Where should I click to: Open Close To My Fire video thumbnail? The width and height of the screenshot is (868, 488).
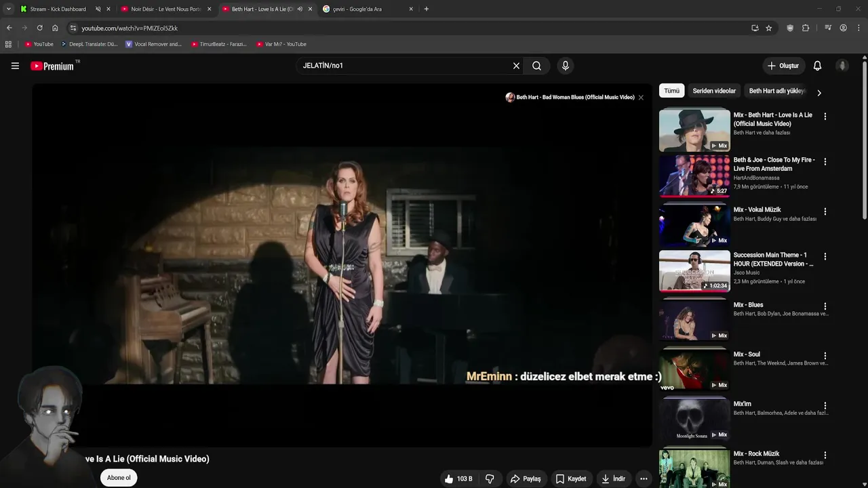(x=694, y=176)
